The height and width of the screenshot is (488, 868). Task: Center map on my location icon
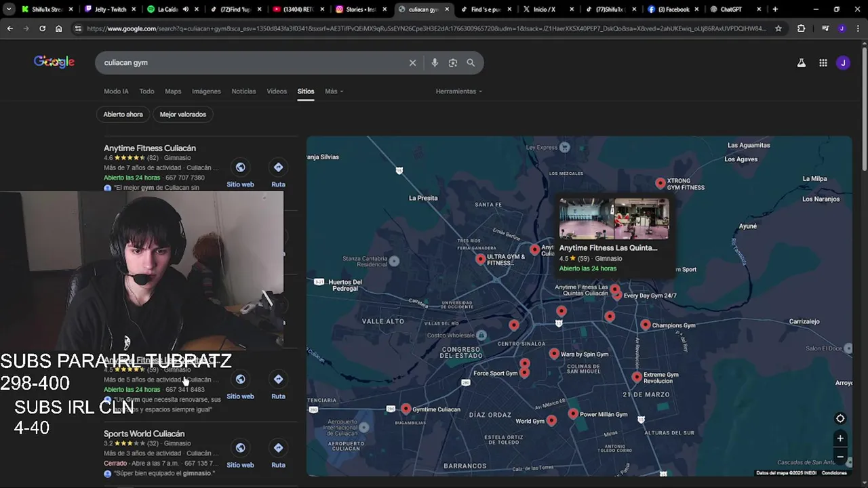click(840, 418)
